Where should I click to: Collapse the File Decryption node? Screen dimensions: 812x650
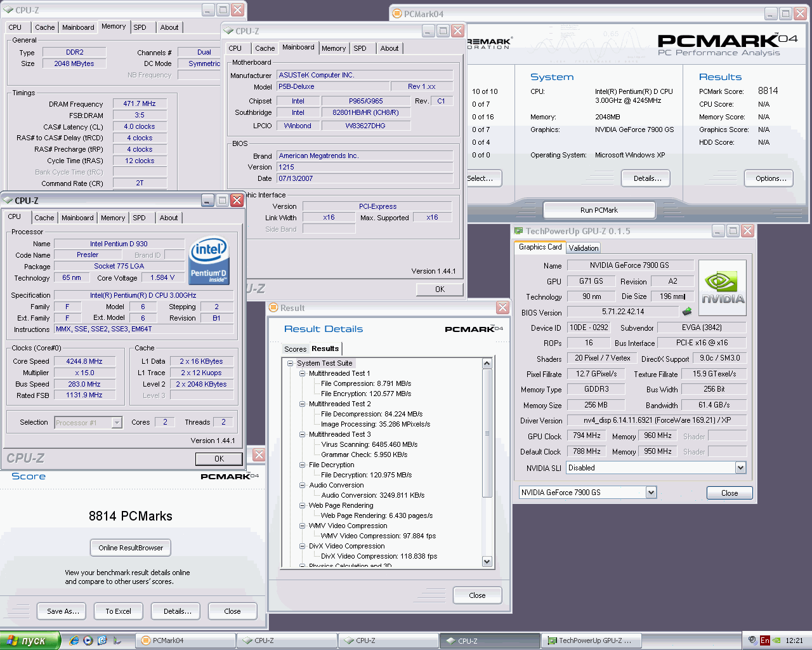click(303, 465)
